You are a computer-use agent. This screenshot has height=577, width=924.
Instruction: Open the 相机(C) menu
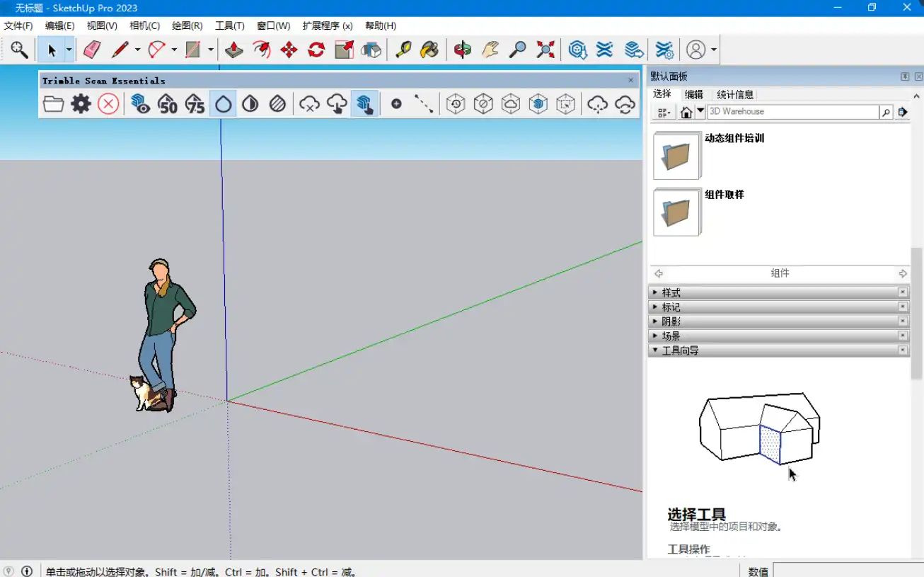(x=144, y=25)
